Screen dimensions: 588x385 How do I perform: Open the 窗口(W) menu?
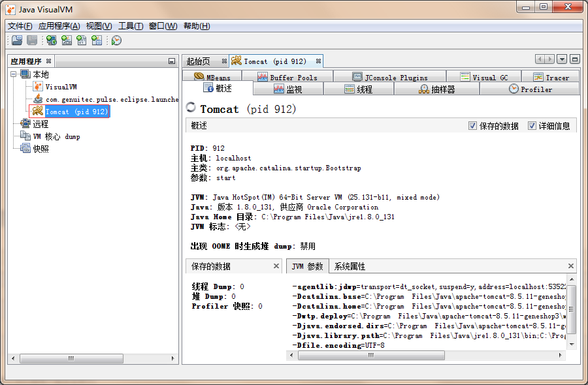163,26
